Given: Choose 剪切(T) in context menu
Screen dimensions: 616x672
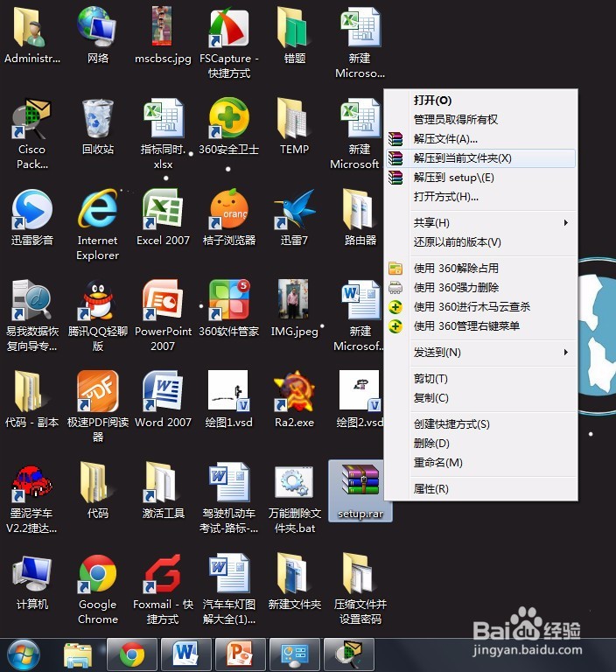Looking at the screenshot, I should pos(480,378).
